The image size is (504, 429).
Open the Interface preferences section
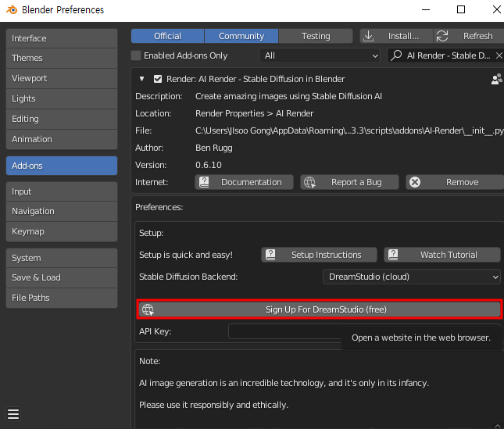point(62,38)
